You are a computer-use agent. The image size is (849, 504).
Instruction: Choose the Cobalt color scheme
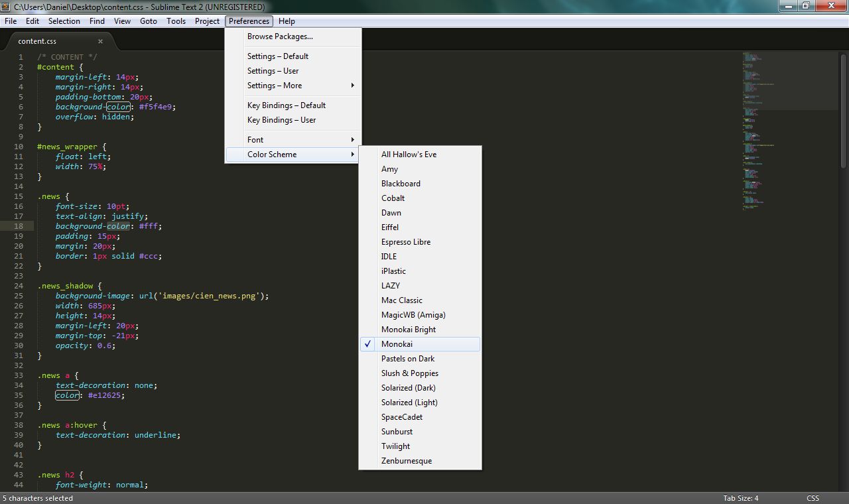coord(420,198)
